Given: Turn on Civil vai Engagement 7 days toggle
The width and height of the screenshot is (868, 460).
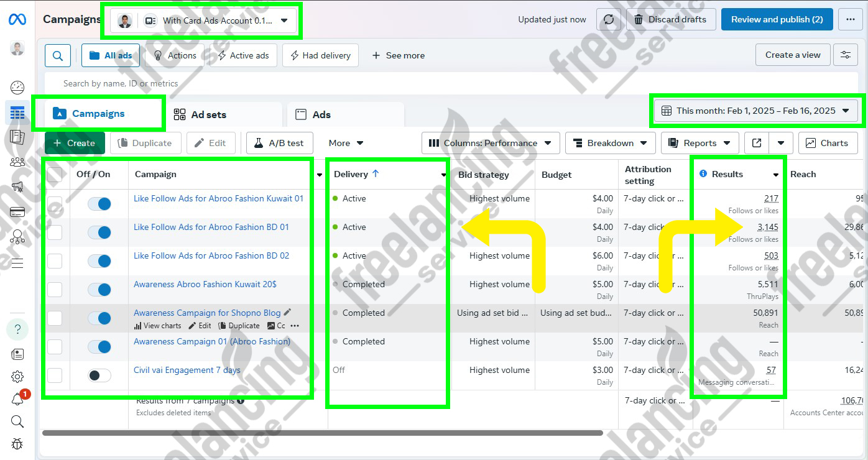Looking at the screenshot, I should tap(99, 375).
